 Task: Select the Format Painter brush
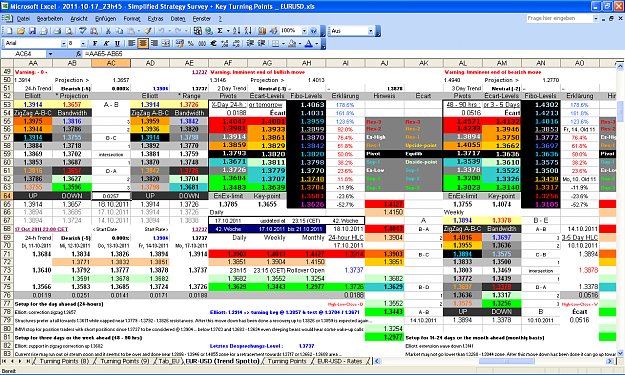147,31
